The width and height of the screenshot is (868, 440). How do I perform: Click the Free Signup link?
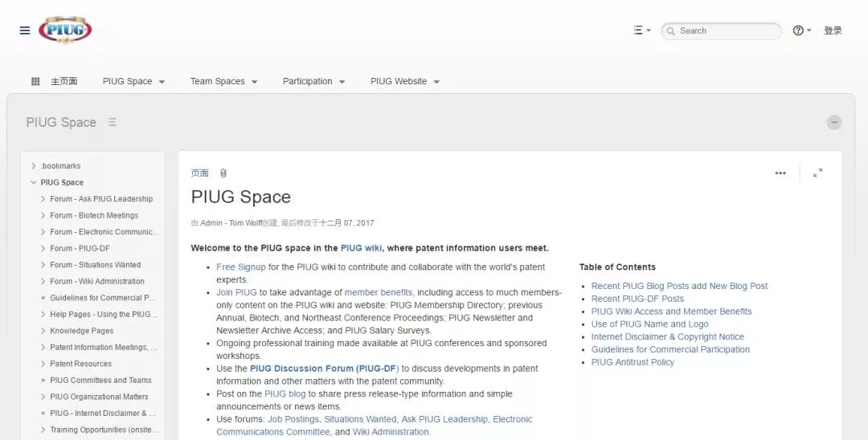point(241,267)
